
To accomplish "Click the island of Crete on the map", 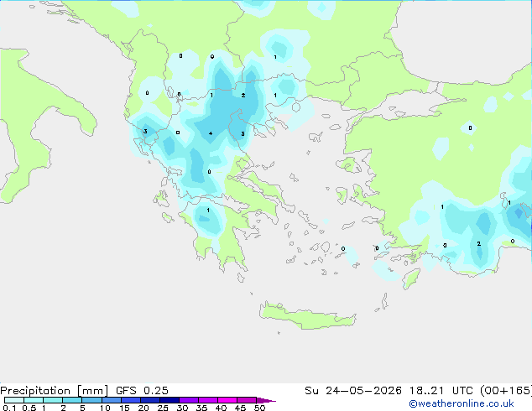I will click(307, 316).
